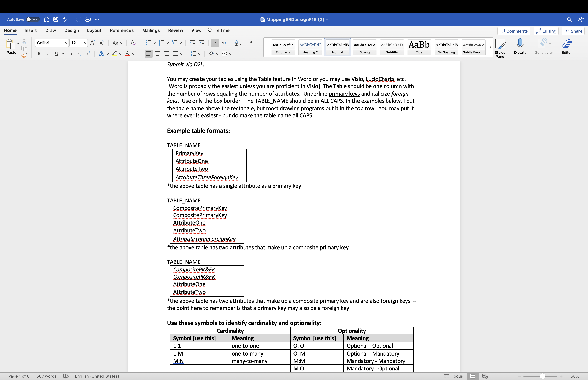The height and width of the screenshot is (380, 588).
Task: Open the References tab
Action: [122, 30]
